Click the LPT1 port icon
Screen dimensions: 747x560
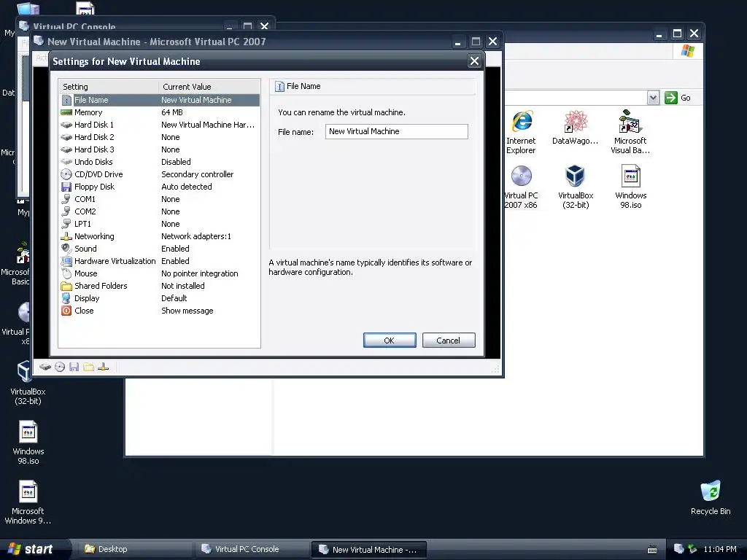pos(66,224)
